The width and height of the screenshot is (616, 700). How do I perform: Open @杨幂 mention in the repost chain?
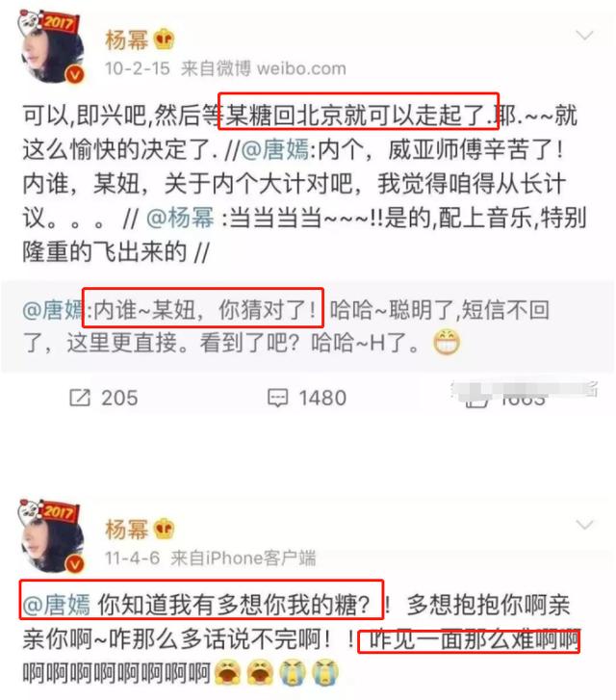[180, 218]
